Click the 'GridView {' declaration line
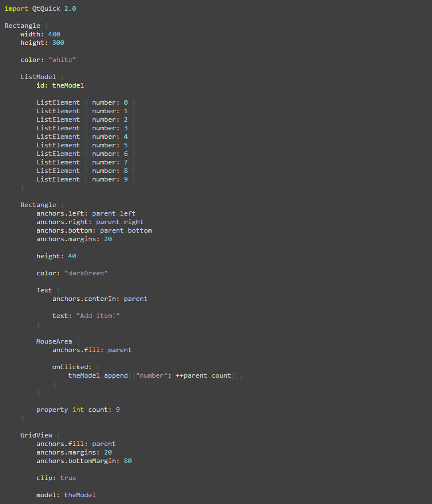The image size is (432, 504). pos(40,435)
